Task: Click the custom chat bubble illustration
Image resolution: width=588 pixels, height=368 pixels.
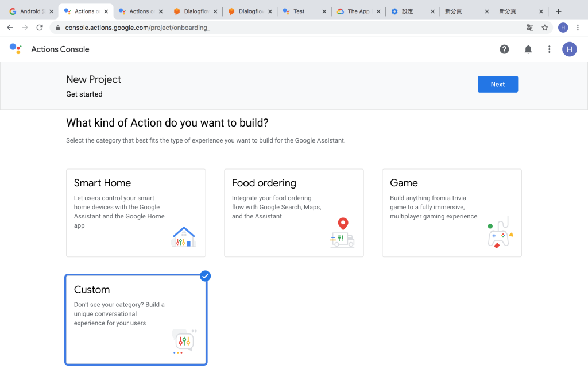Action: coord(184,342)
